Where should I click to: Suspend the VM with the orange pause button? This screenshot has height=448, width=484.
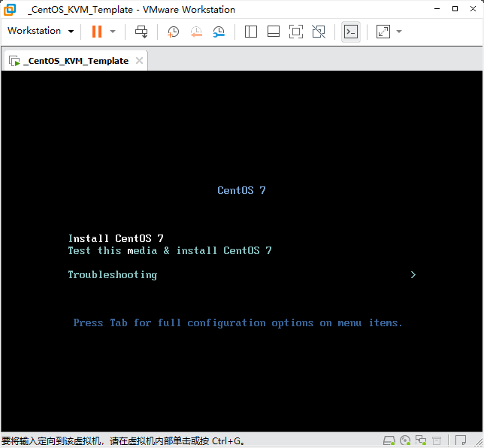click(x=97, y=31)
